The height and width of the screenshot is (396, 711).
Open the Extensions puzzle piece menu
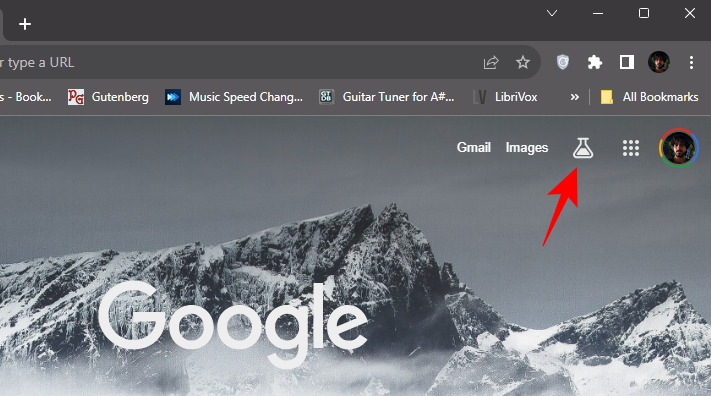594,62
